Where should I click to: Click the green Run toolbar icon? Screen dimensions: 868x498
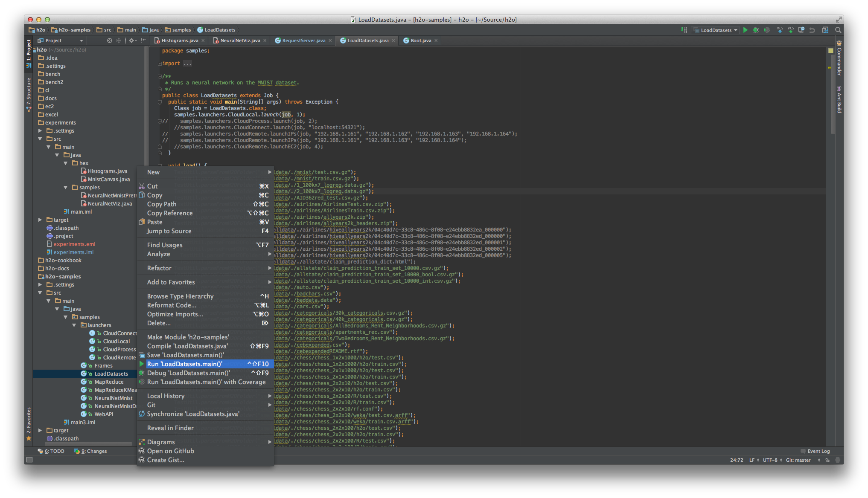coord(745,30)
